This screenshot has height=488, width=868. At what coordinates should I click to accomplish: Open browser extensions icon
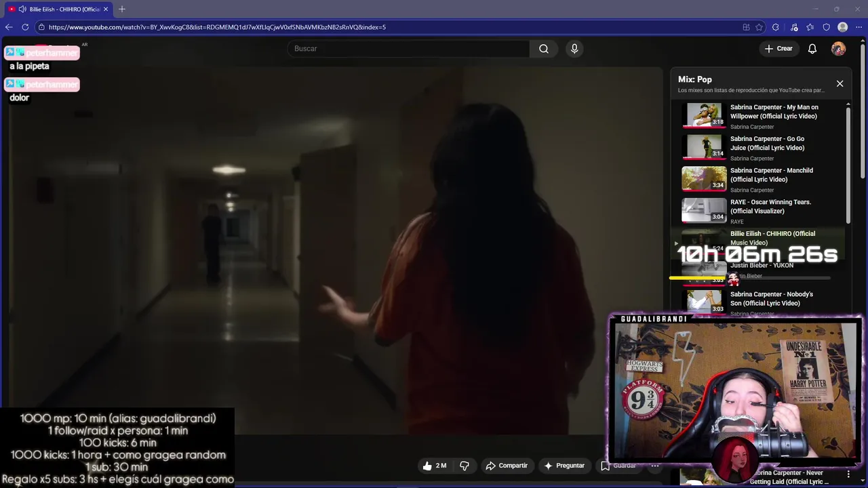[x=776, y=27]
